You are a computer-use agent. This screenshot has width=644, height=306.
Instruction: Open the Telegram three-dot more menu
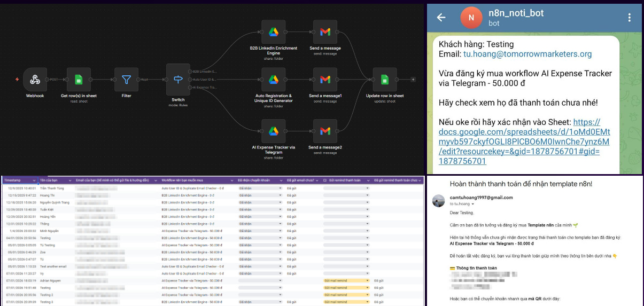630,17
